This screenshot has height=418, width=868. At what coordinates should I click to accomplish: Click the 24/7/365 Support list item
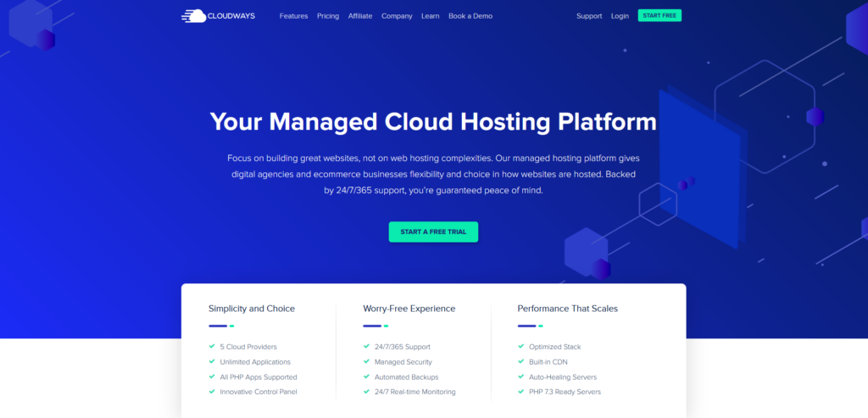click(x=403, y=347)
